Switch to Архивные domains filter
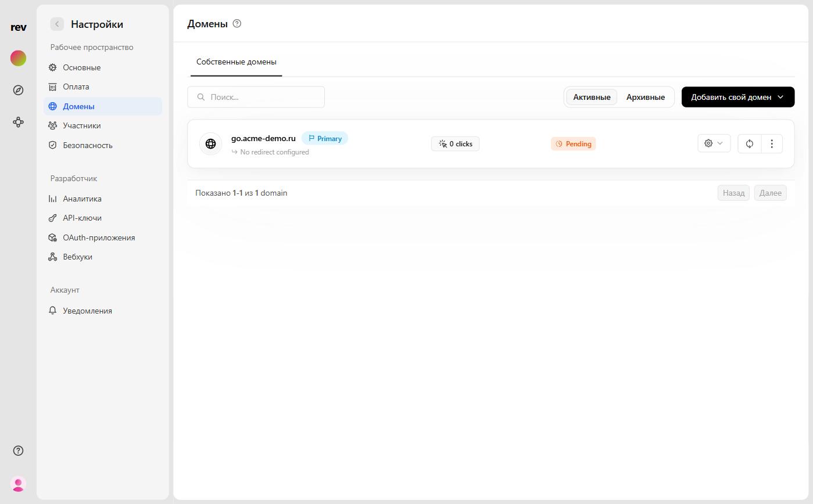 (x=646, y=97)
